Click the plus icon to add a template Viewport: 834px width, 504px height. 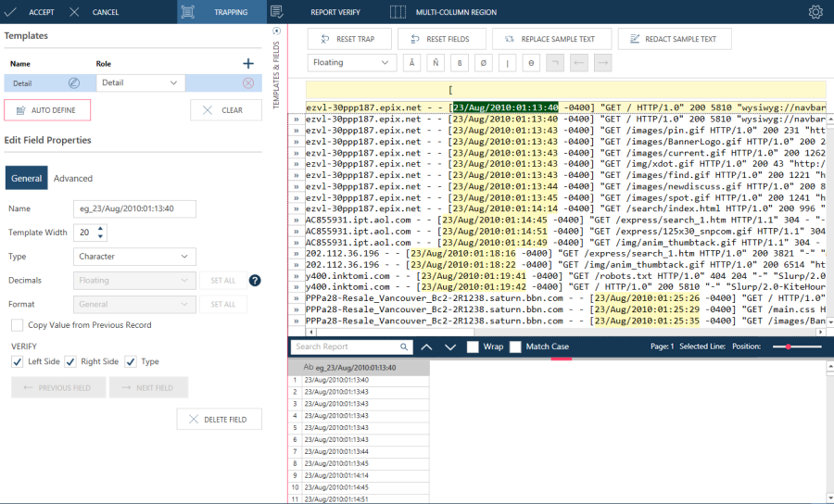coord(247,64)
